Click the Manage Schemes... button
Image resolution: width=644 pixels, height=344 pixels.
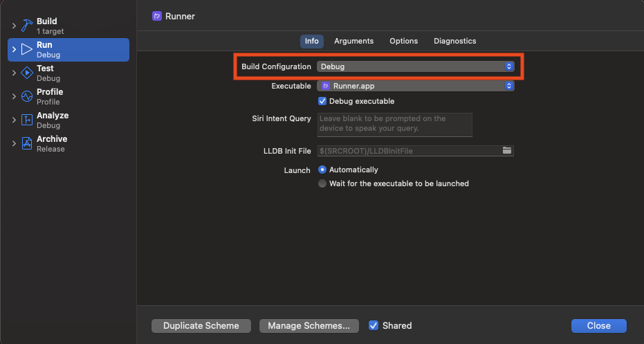tap(309, 326)
